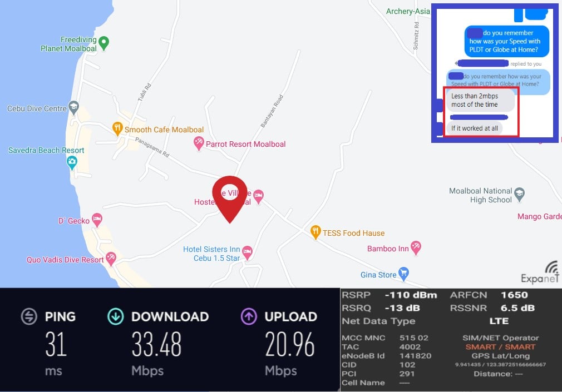Click the SMART / SMART operator text

click(x=500, y=347)
